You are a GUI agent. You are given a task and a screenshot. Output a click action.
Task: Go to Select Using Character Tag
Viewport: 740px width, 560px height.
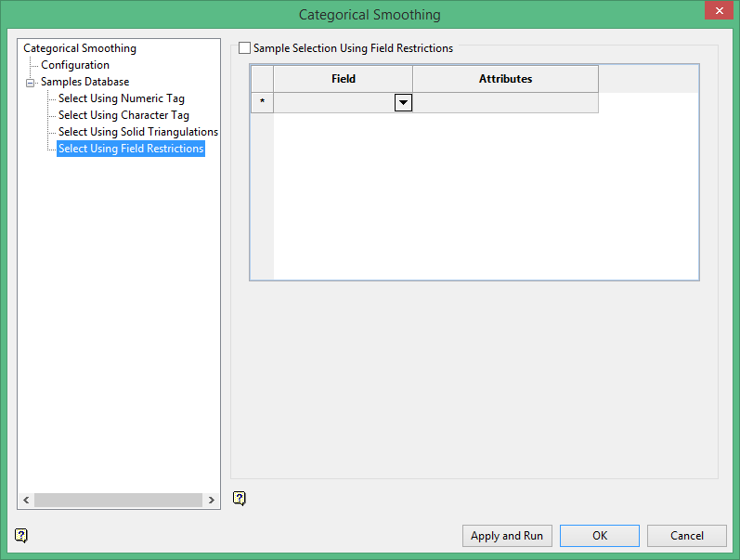click(123, 115)
